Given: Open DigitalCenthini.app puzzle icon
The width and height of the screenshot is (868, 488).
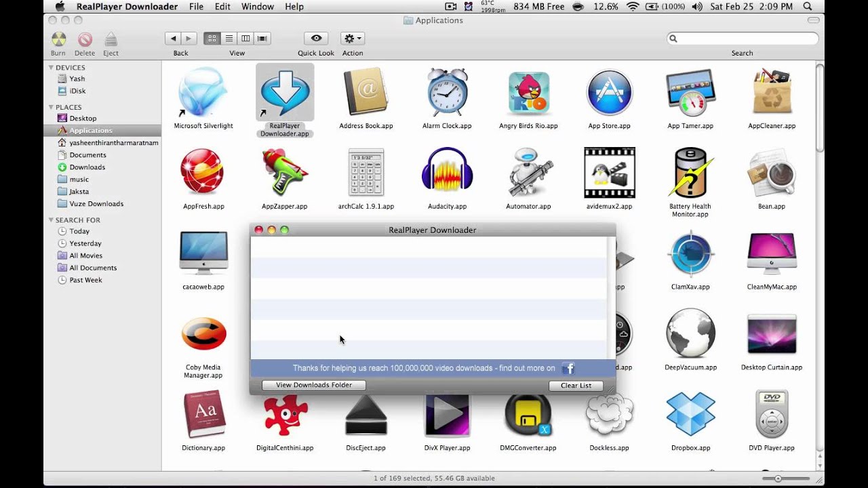Looking at the screenshot, I should pos(285,415).
